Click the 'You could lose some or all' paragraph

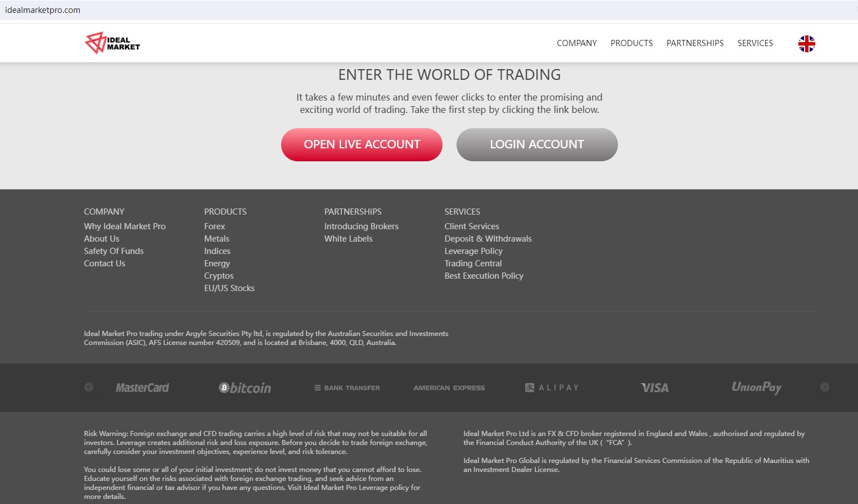tap(252, 483)
